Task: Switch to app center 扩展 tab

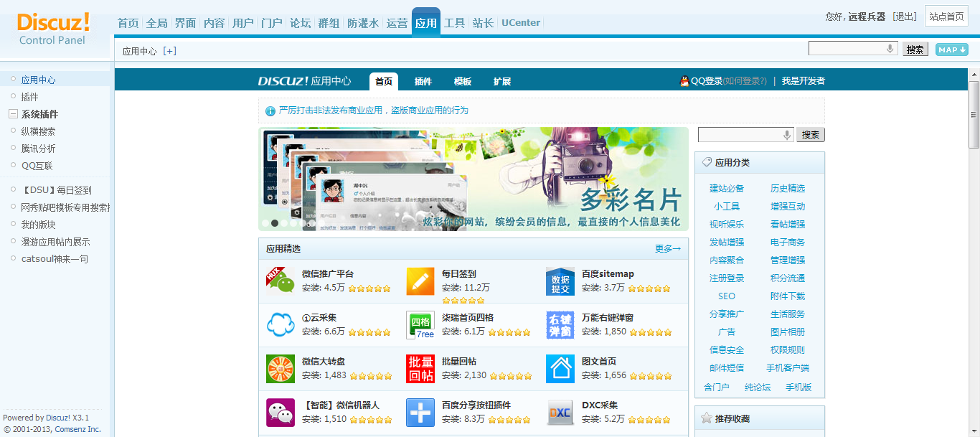Action: (502, 81)
